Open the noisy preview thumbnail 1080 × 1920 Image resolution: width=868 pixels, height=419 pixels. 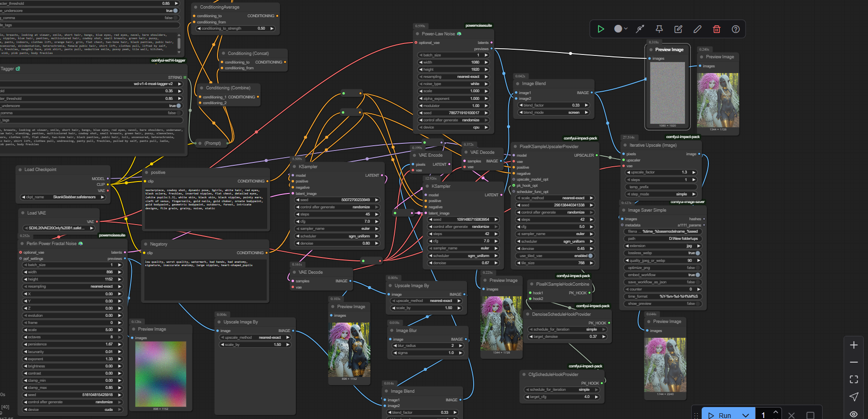(x=667, y=93)
